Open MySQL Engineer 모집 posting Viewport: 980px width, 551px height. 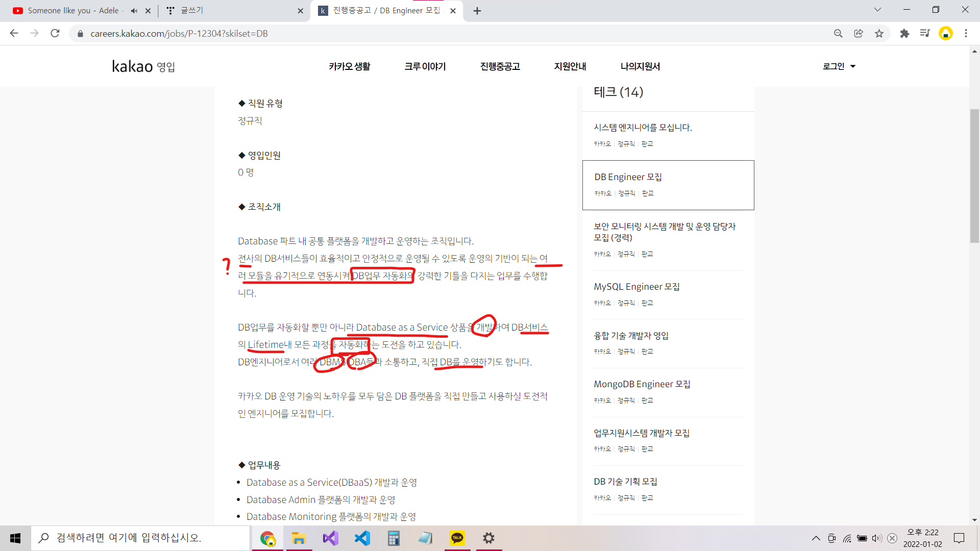636,287
